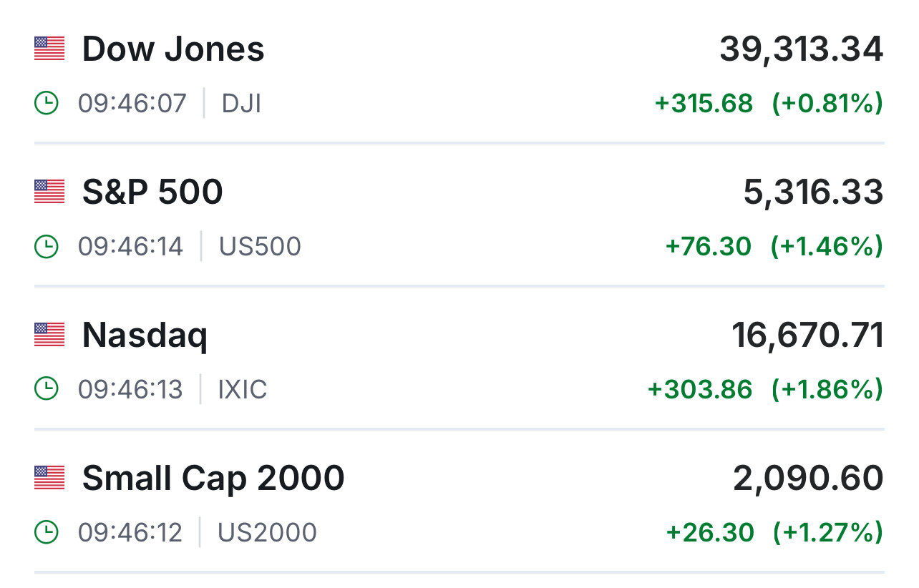The width and height of the screenshot is (919, 588).
Task: Click the clock icon in Small Cap 2000 row
Action: (x=47, y=533)
